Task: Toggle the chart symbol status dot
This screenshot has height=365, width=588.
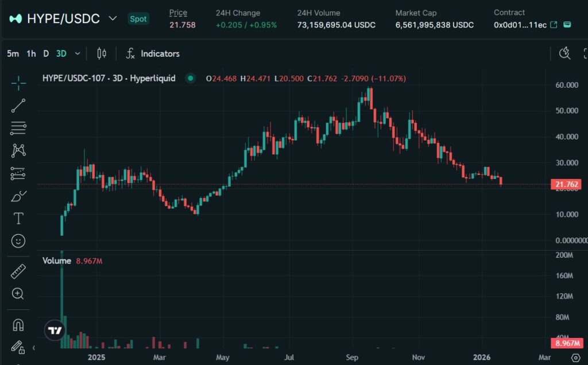Action: click(x=190, y=78)
